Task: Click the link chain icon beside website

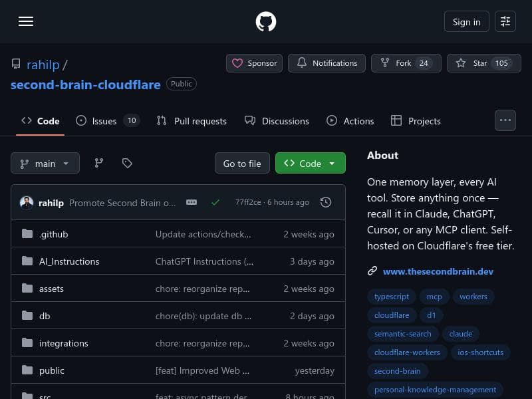Action: (x=372, y=271)
